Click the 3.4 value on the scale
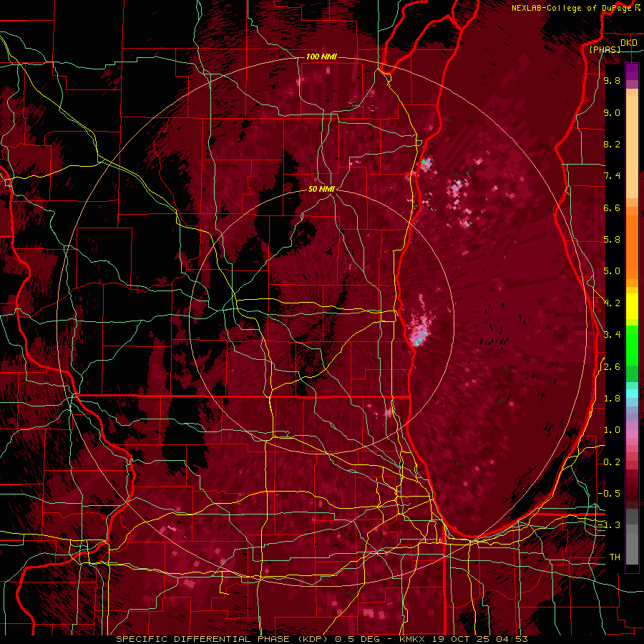The height and width of the screenshot is (644, 644). click(x=612, y=335)
